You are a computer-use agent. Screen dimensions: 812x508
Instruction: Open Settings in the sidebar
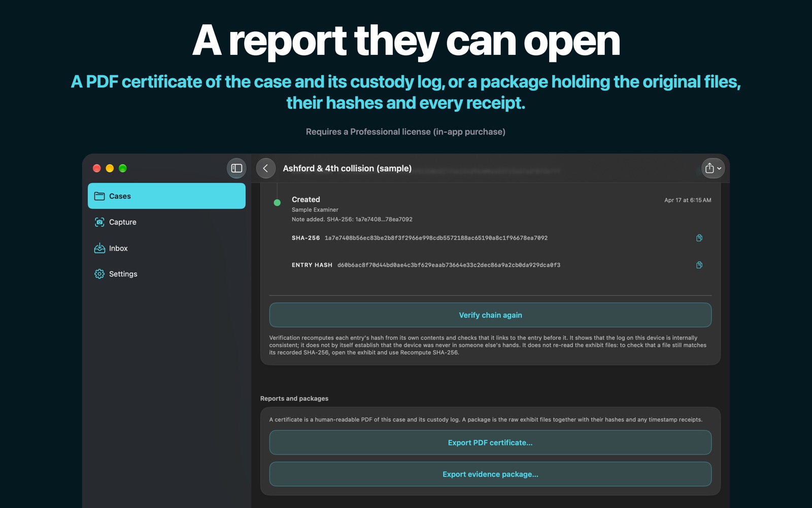[166, 274]
